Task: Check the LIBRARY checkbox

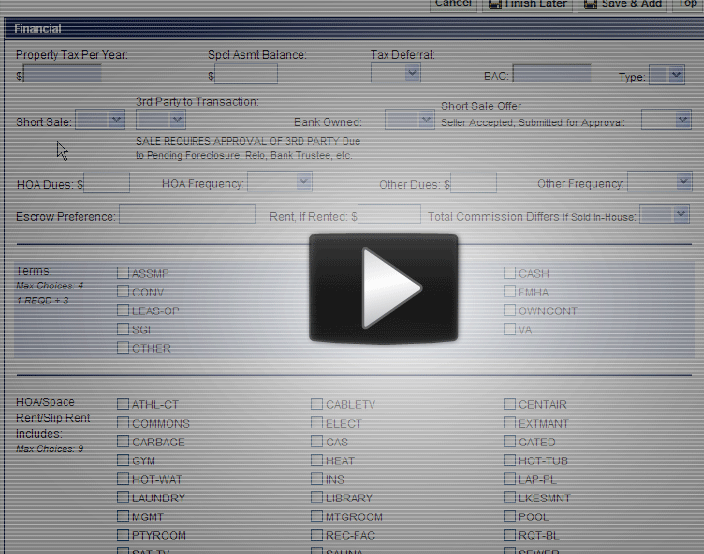Action: (317, 497)
